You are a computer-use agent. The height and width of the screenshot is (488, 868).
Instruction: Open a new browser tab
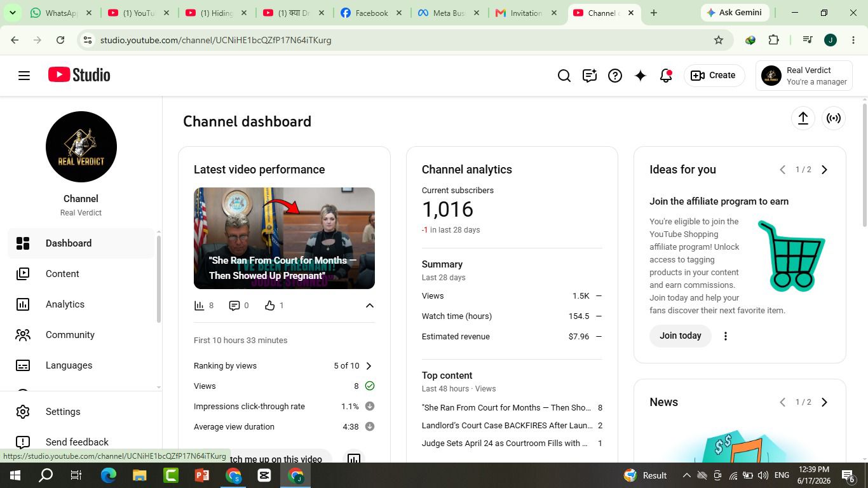pyautogui.click(x=653, y=13)
